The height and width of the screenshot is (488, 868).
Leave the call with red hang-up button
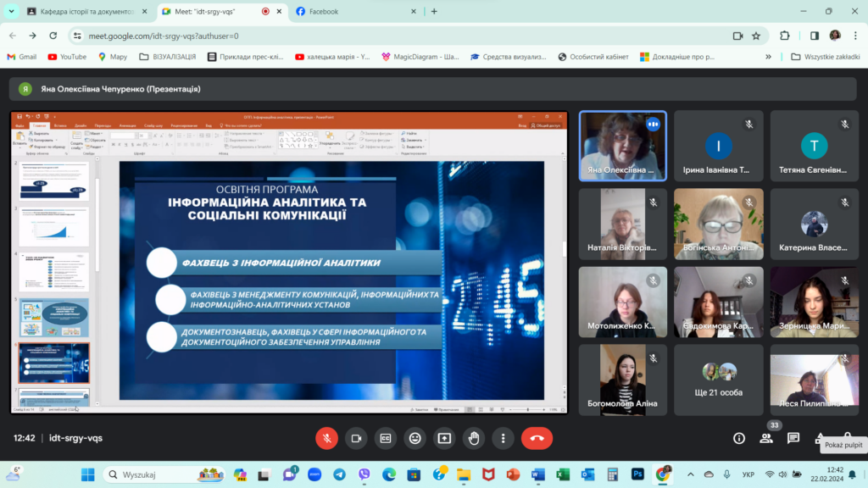tap(537, 438)
